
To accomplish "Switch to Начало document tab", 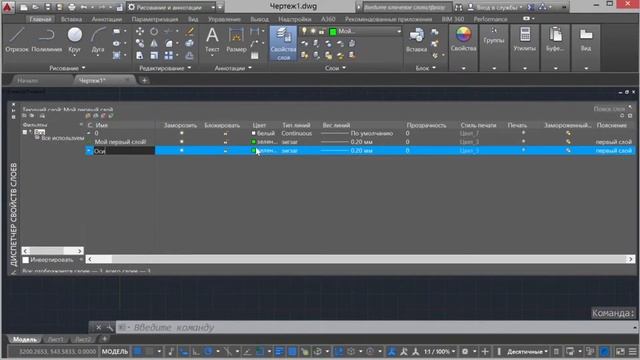I will 28,80.
